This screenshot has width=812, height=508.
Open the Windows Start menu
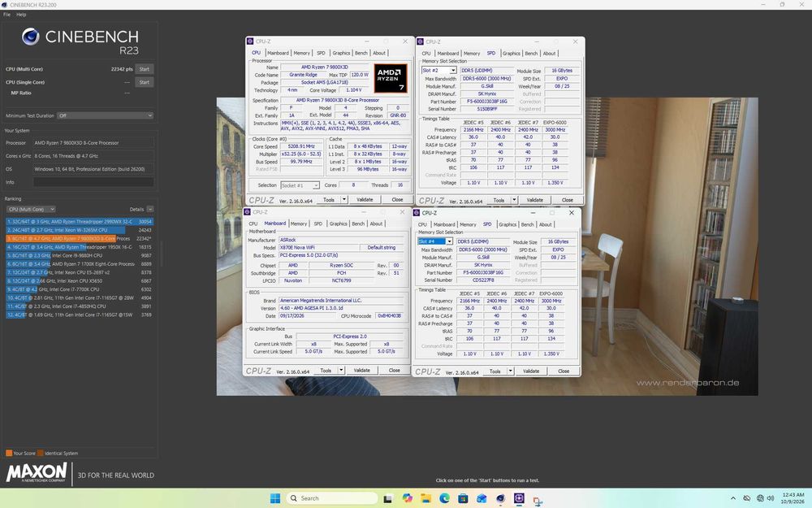[x=275, y=498]
